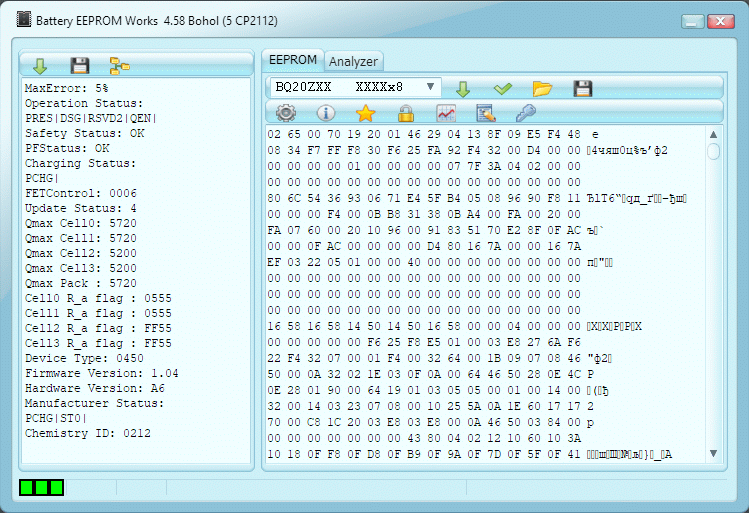
Task: Click 'Device Type: 0450' line
Action: coord(84,358)
